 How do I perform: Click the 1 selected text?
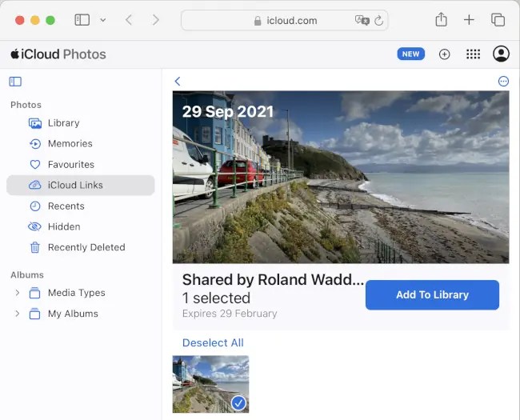click(x=216, y=298)
